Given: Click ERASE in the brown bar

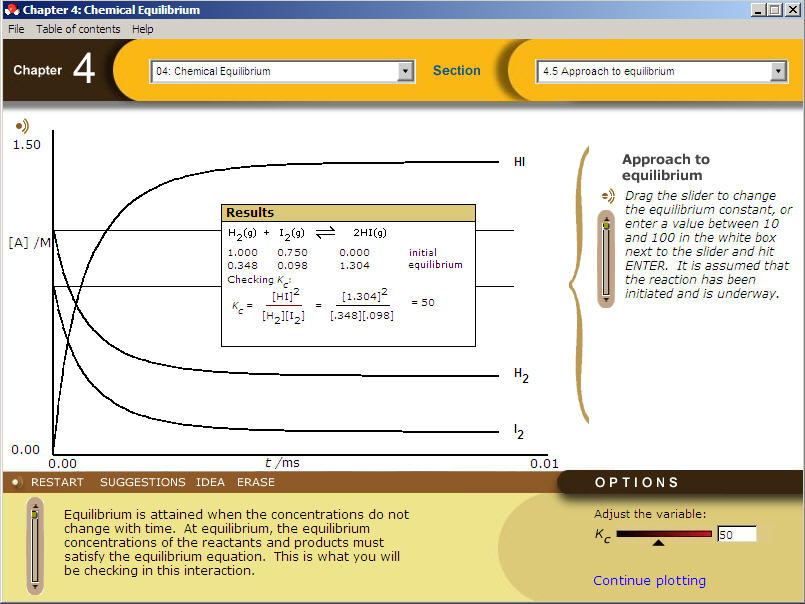Looking at the screenshot, I should point(256,482).
